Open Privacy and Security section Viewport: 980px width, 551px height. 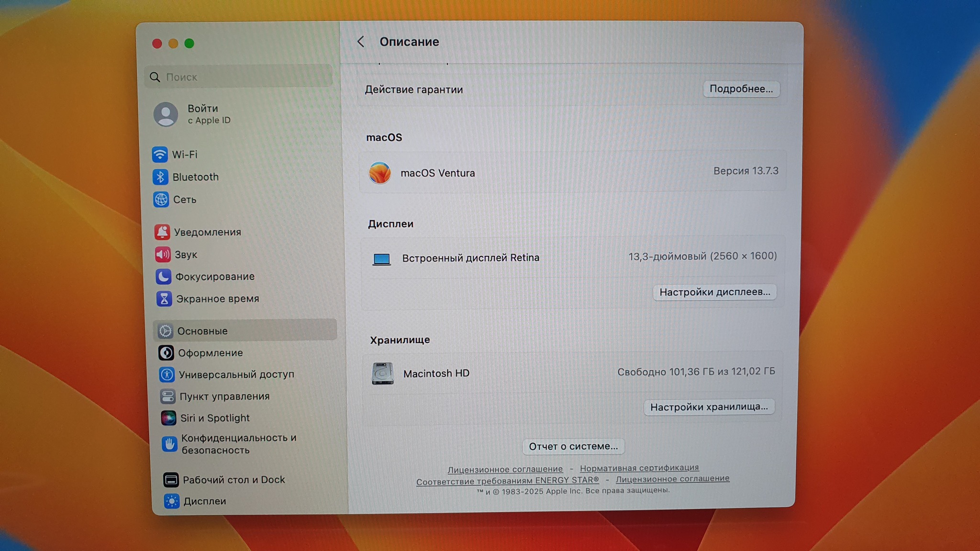coord(238,444)
